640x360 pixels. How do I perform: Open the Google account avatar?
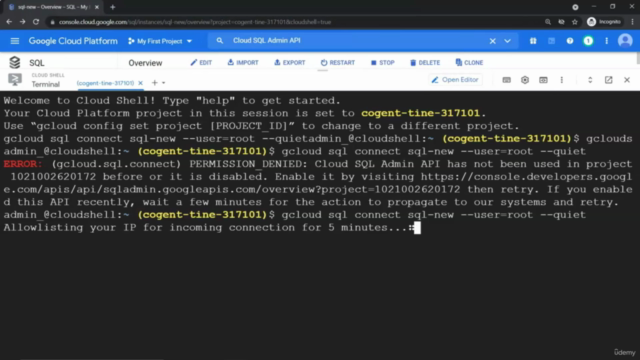coord(625,41)
